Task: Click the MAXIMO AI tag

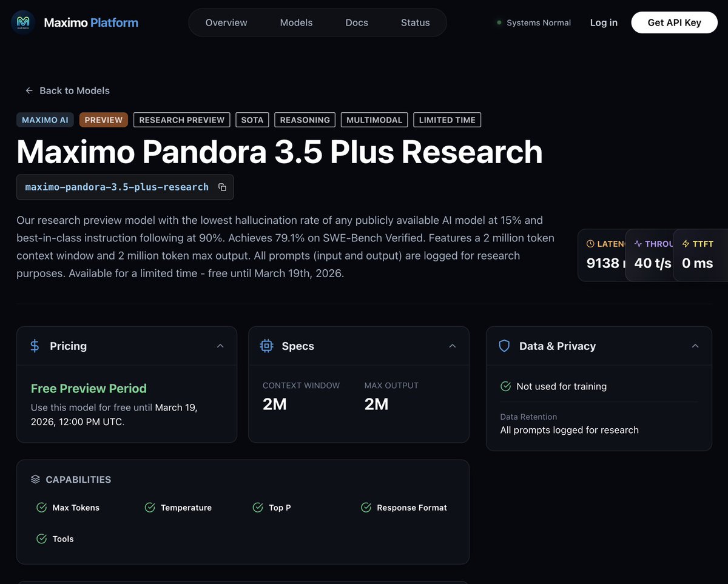Action: (x=45, y=120)
